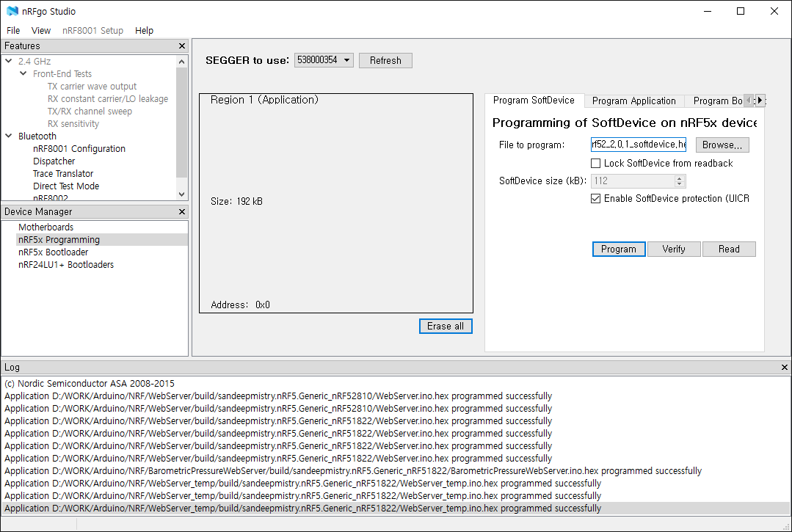Screen dimensions: 792x532
Task: Minimize the nRFgo Studio window
Action: [x=707, y=11]
